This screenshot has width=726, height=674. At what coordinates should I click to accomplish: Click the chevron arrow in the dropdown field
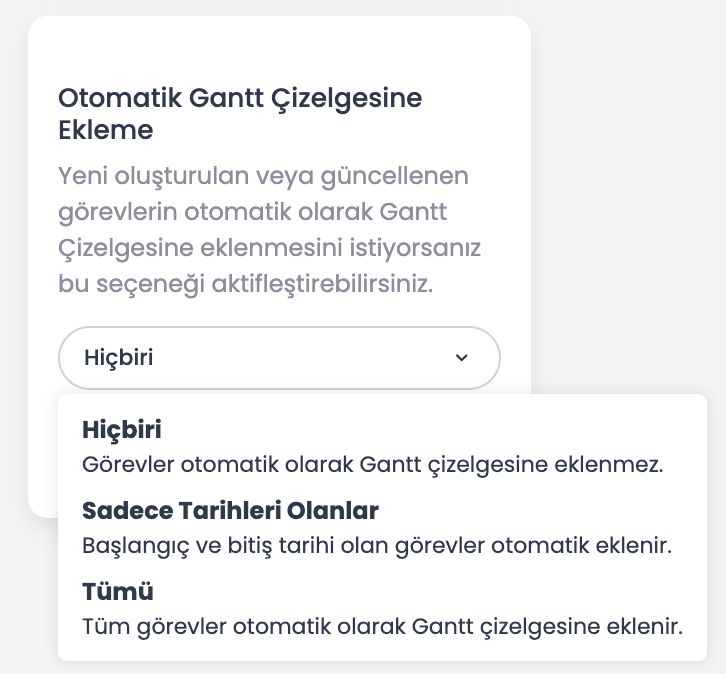coord(461,358)
